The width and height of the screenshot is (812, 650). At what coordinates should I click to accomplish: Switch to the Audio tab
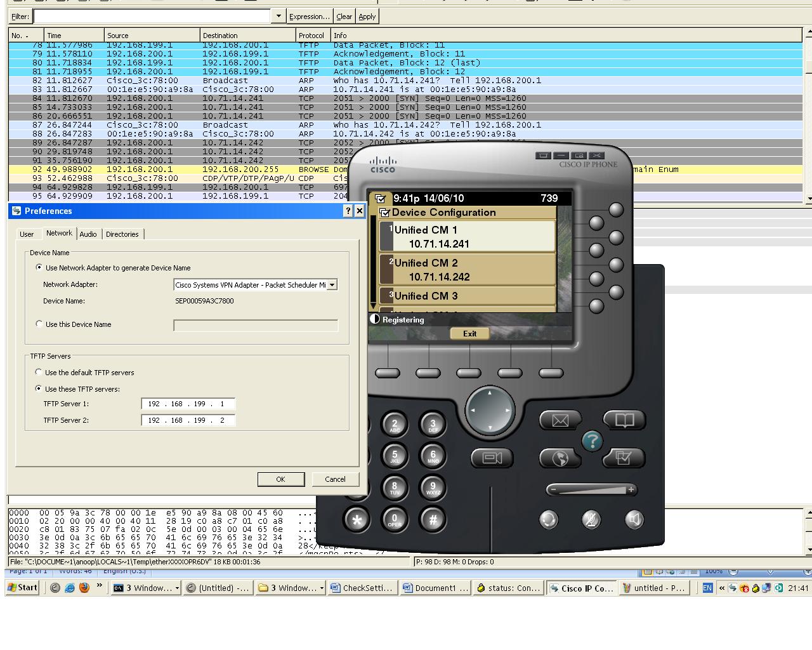point(88,234)
